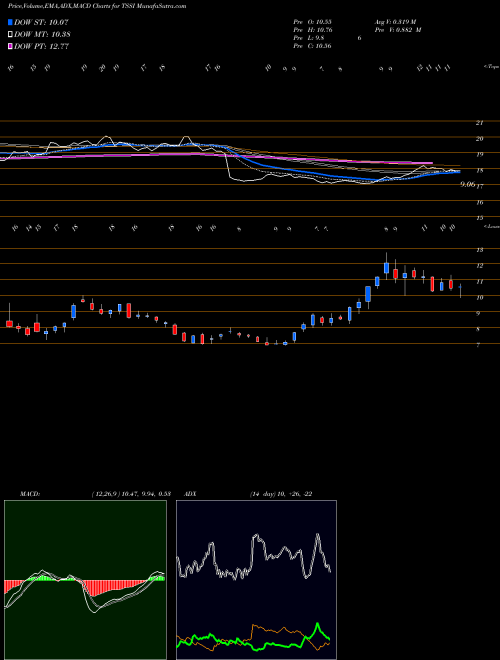Click the axis label '21' on the EMA chart
Image resolution: width=500 pixels, height=660 pixels.
[479, 123]
